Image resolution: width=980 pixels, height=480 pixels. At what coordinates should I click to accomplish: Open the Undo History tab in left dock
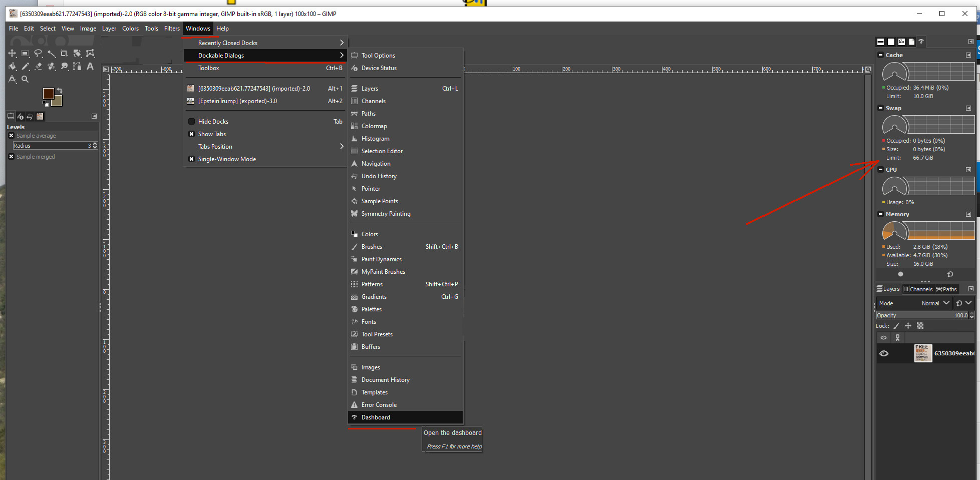pos(30,116)
